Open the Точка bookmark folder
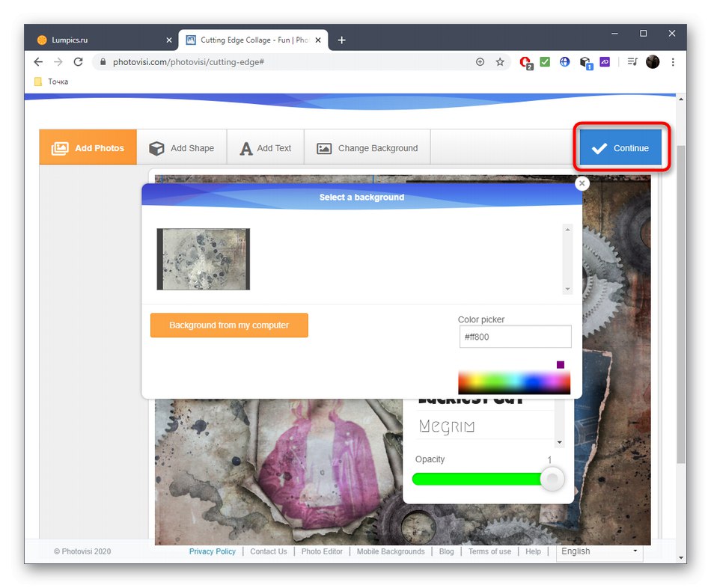The height and width of the screenshot is (588, 711). (x=52, y=82)
